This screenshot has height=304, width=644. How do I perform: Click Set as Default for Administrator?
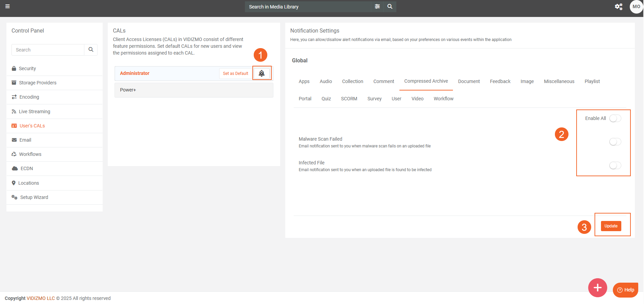(x=235, y=74)
